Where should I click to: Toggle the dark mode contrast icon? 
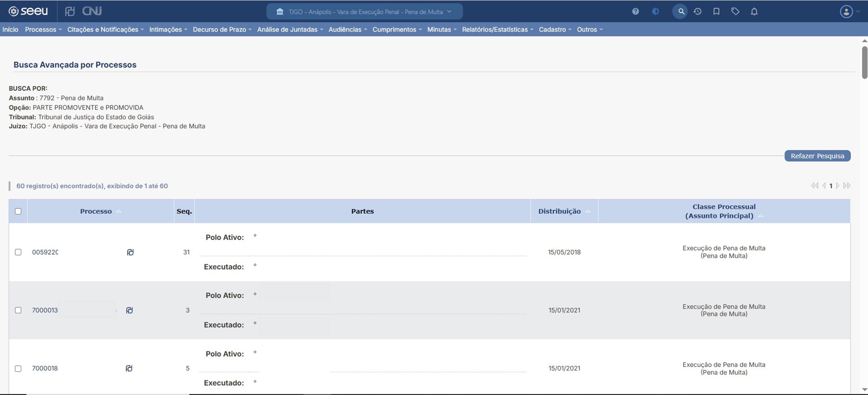(655, 11)
